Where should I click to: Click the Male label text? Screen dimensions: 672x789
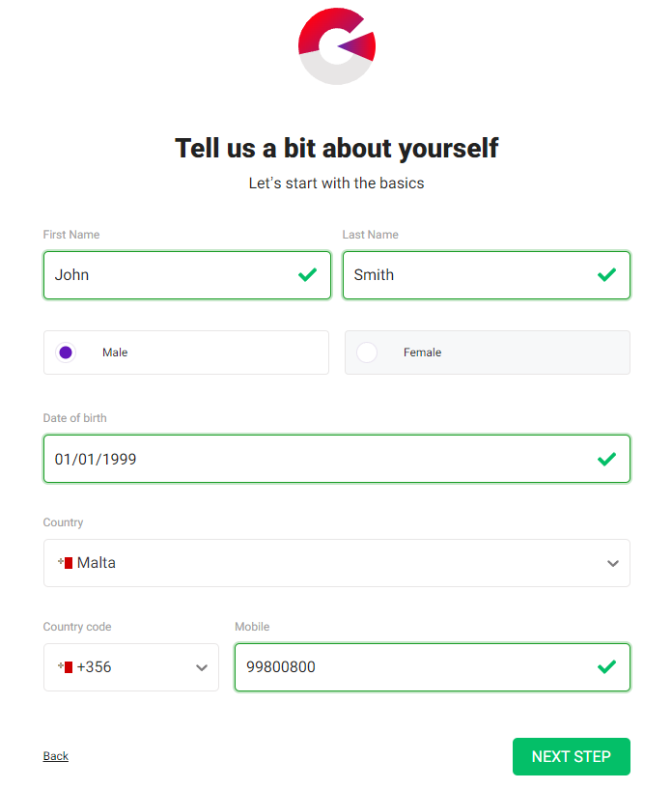(x=115, y=352)
